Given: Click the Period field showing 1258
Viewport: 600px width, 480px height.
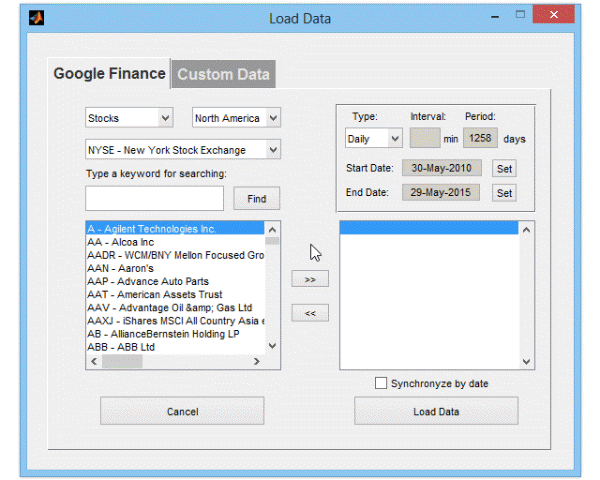Looking at the screenshot, I should [480, 138].
